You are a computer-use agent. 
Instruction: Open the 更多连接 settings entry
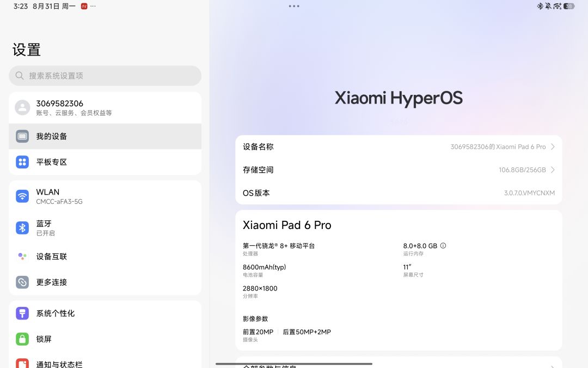pos(105,282)
